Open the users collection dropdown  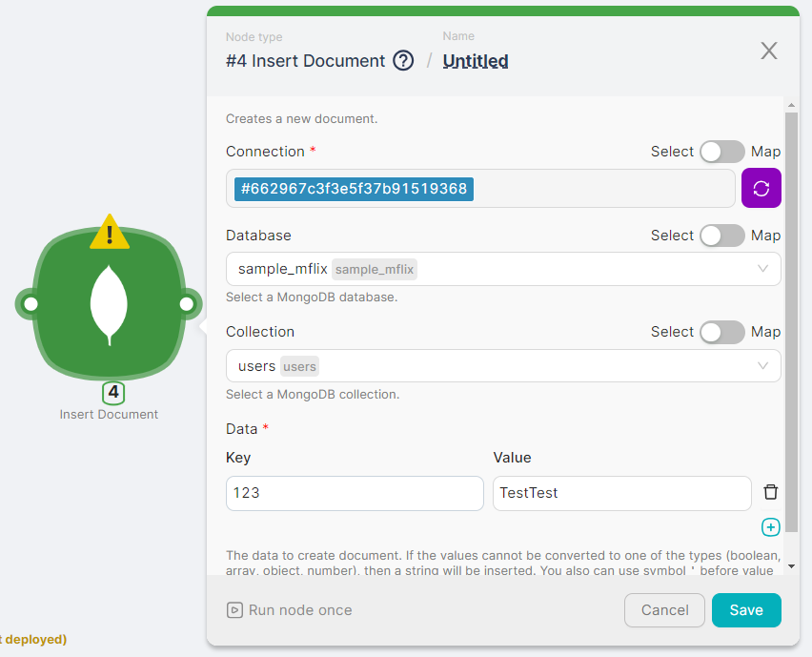click(761, 365)
